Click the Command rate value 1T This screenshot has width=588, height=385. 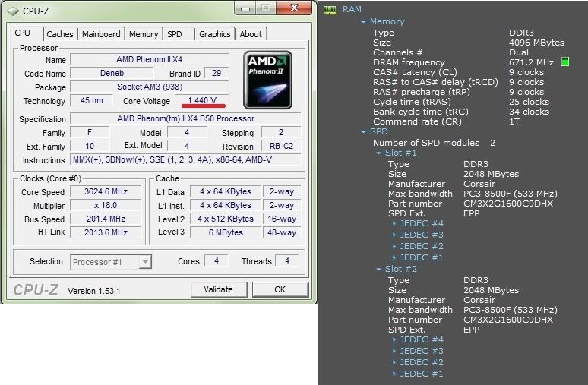514,121
